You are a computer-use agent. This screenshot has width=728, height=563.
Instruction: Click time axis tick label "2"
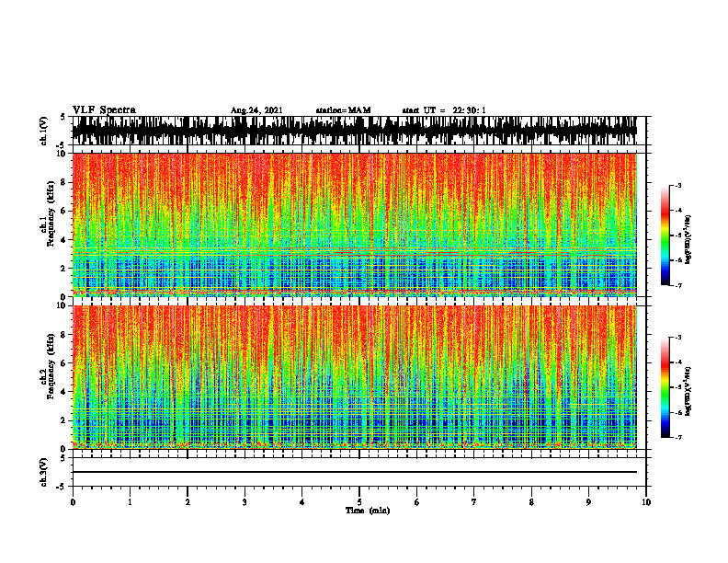coord(188,502)
